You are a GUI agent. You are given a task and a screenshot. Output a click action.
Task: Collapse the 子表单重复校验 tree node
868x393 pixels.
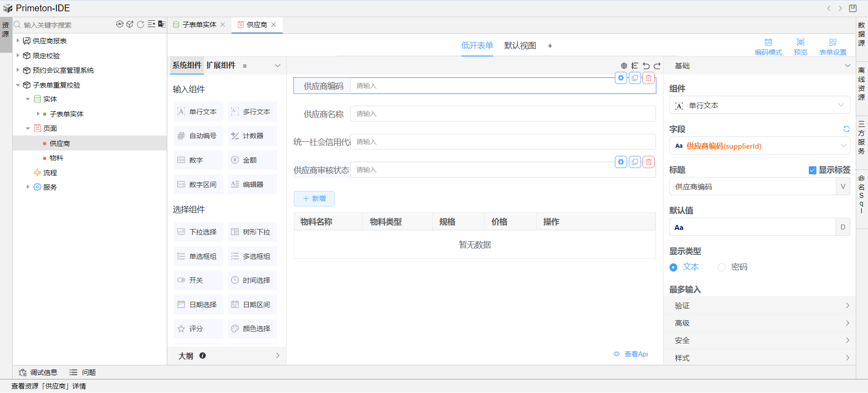coord(18,85)
